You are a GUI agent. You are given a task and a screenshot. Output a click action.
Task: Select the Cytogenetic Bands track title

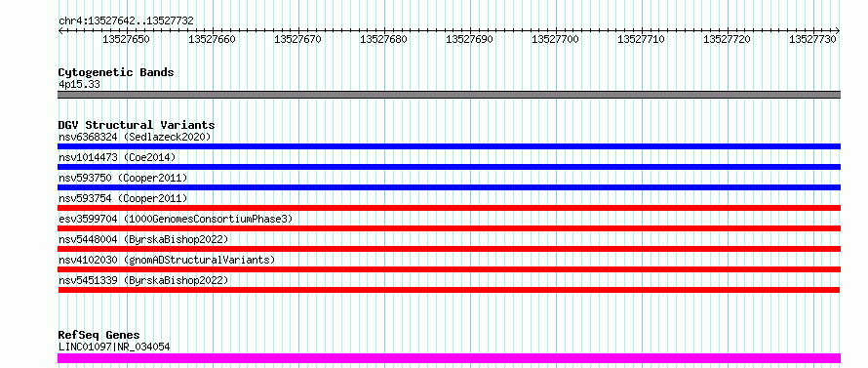tap(116, 72)
